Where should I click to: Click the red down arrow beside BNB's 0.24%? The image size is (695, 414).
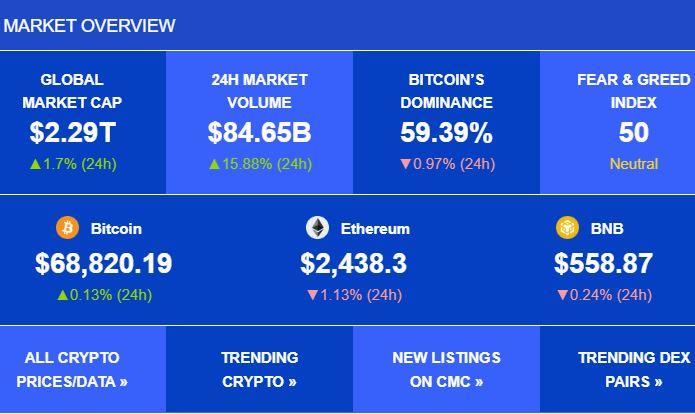(562, 295)
